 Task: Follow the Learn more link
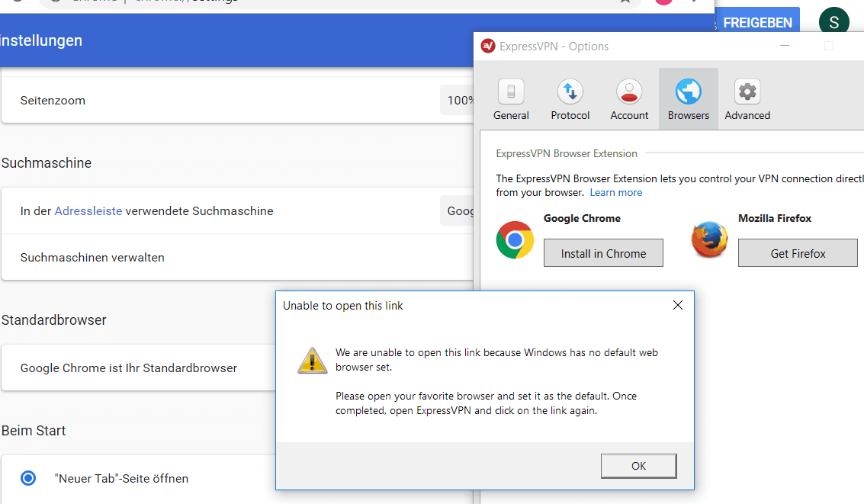coord(616,192)
